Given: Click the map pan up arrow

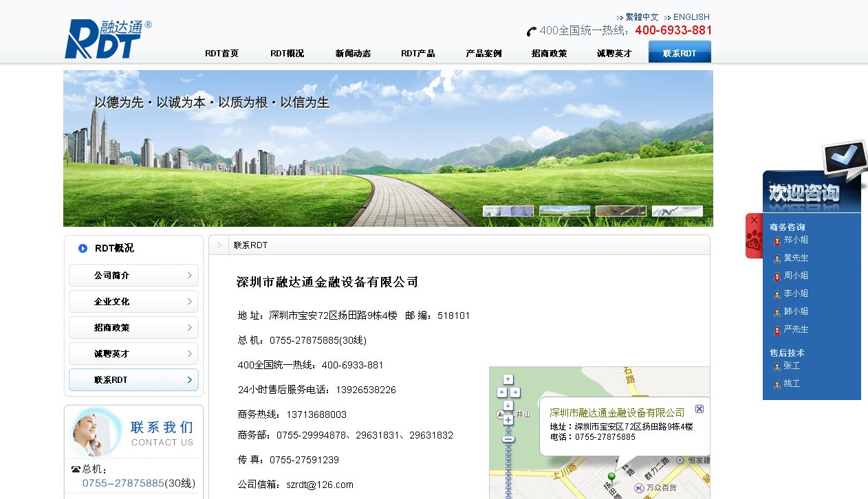Looking at the screenshot, I should (508, 379).
